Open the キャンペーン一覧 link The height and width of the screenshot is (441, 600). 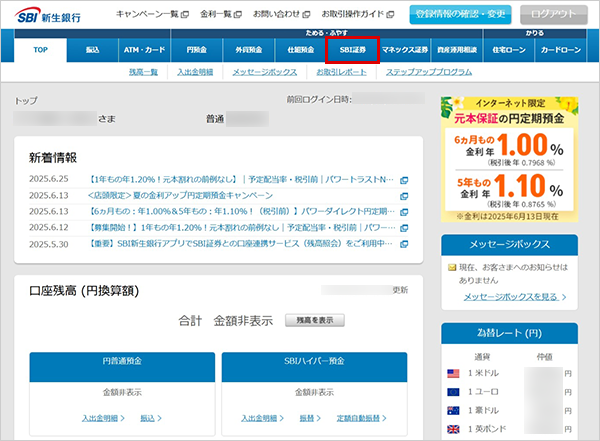click(x=148, y=14)
